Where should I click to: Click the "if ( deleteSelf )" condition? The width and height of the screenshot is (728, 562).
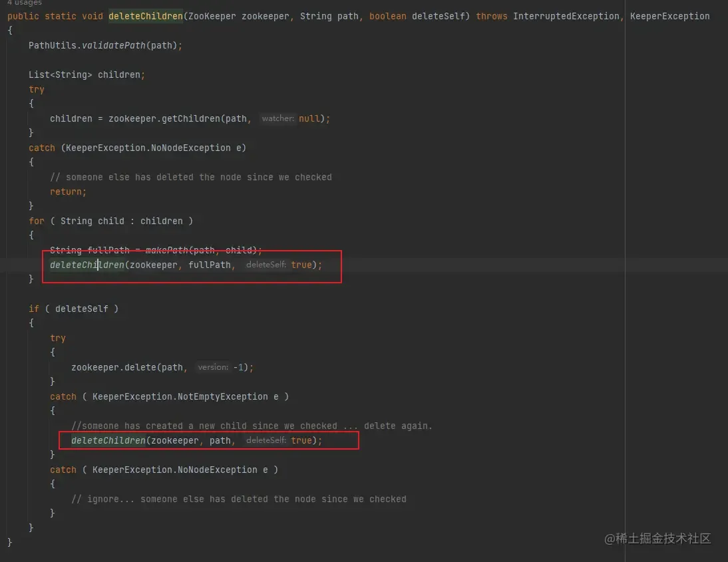tap(73, 309)
